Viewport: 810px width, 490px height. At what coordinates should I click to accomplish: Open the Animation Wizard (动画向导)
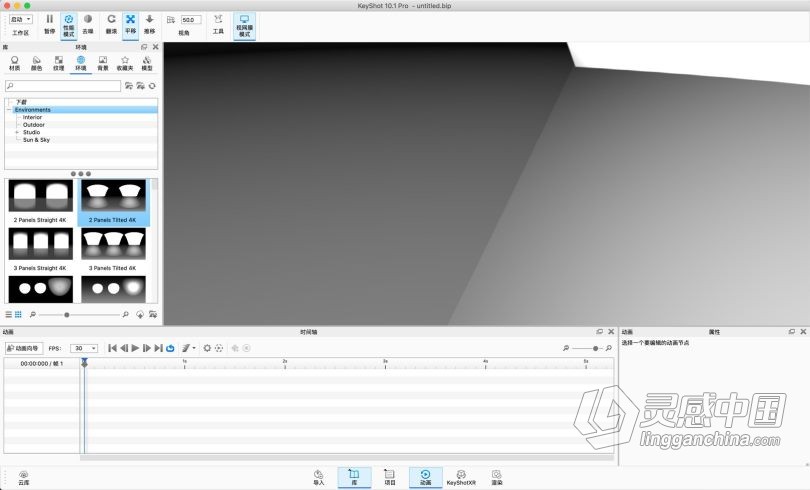click(x=24, y=349)
